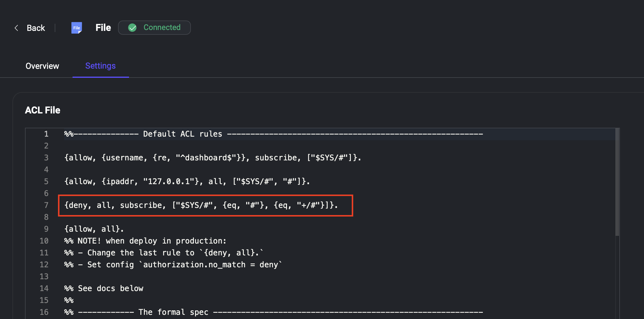This screenshot has width=644, height=319.
Task: Click the vertical scrollbar of ACL editor
Action: pos(617,181)
